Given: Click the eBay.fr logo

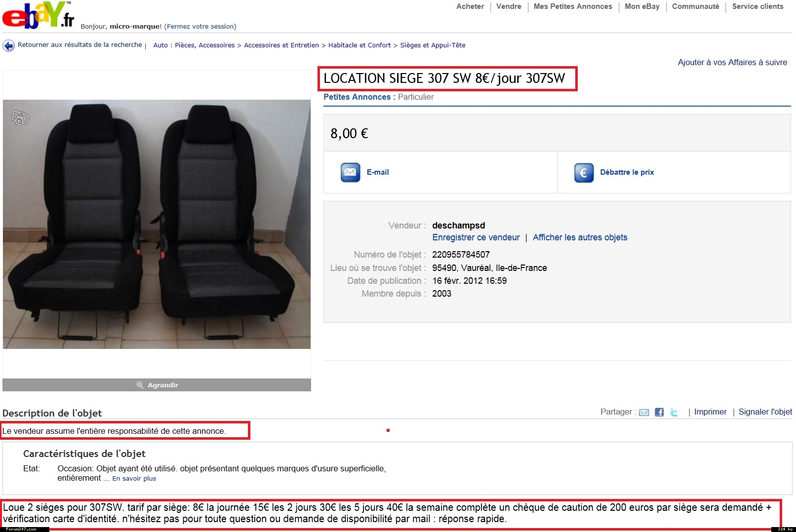Looking at the screenshot, I should click(38, 15).
